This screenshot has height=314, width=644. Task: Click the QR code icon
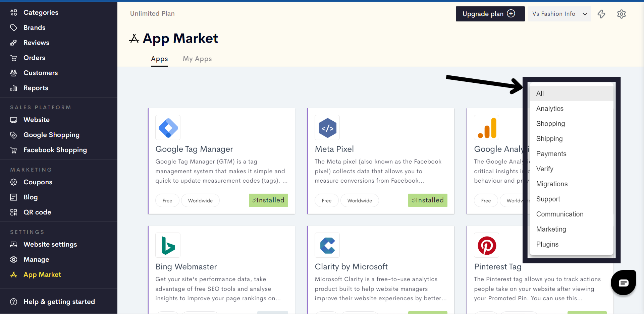click(14, 212)
